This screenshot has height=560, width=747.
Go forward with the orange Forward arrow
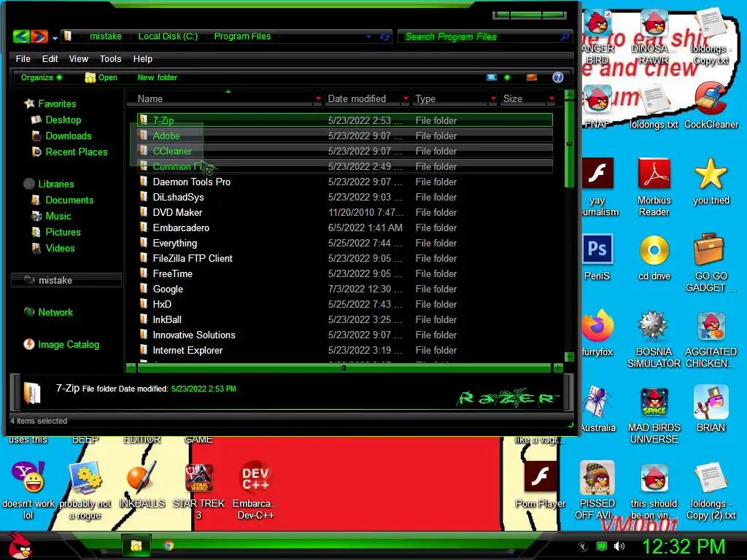click(x=39, y=36)
